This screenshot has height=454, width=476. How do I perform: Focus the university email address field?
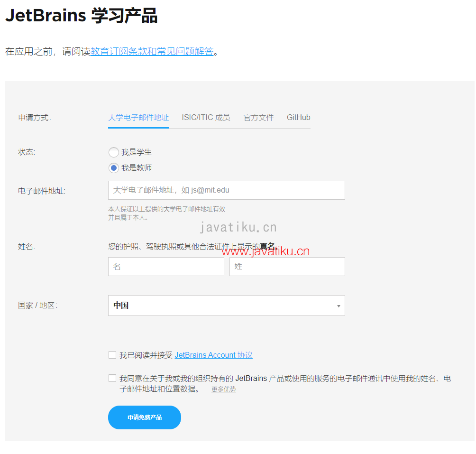pos(227,190)
